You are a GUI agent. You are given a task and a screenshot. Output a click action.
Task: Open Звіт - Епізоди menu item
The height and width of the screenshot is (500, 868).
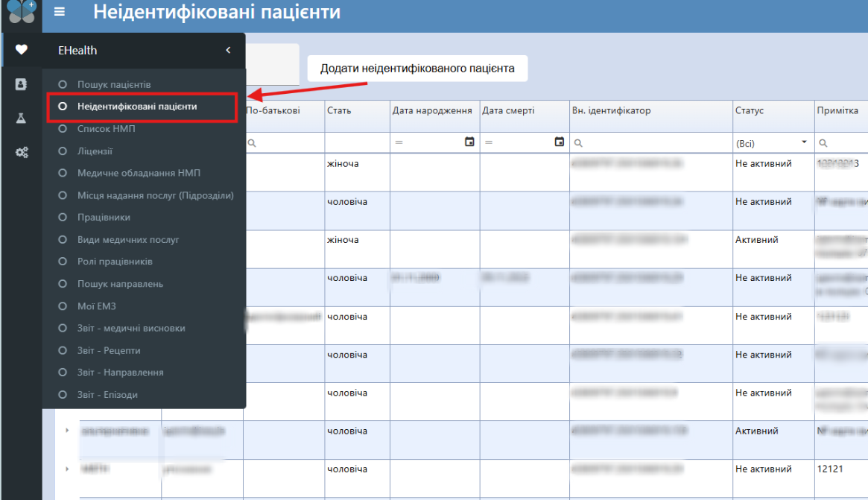click(107, 394)
